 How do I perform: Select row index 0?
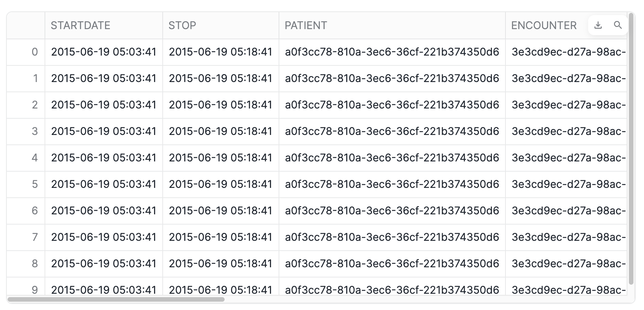pyautogui.click(x=26, y=52)
